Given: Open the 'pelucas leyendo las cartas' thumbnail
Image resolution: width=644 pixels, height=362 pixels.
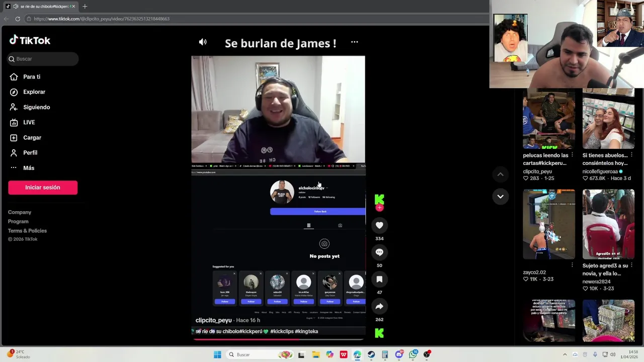Looking at the screenshot, I should (x=549, y=119).
